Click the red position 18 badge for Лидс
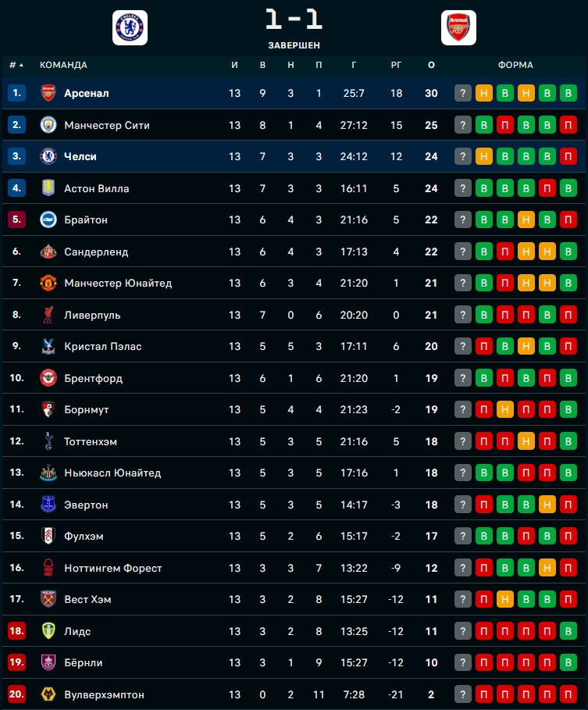588x710 pixels. [x=17, y=631]
